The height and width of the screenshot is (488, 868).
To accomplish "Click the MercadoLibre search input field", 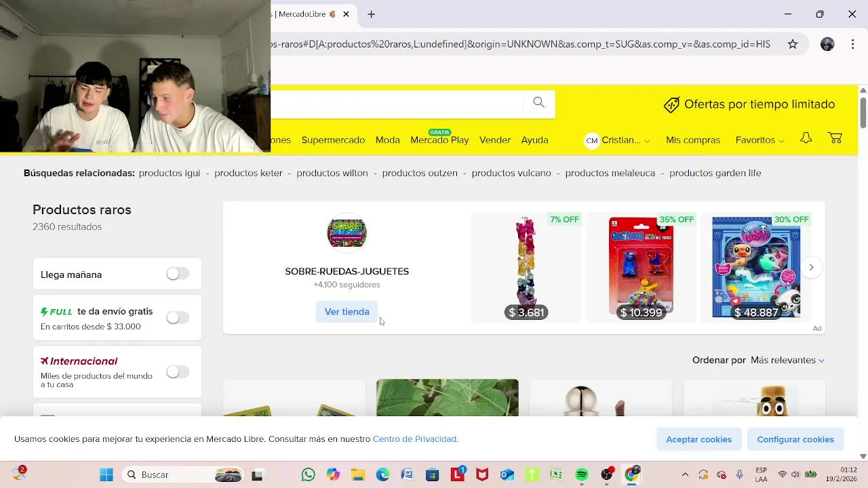I will 397,104.
